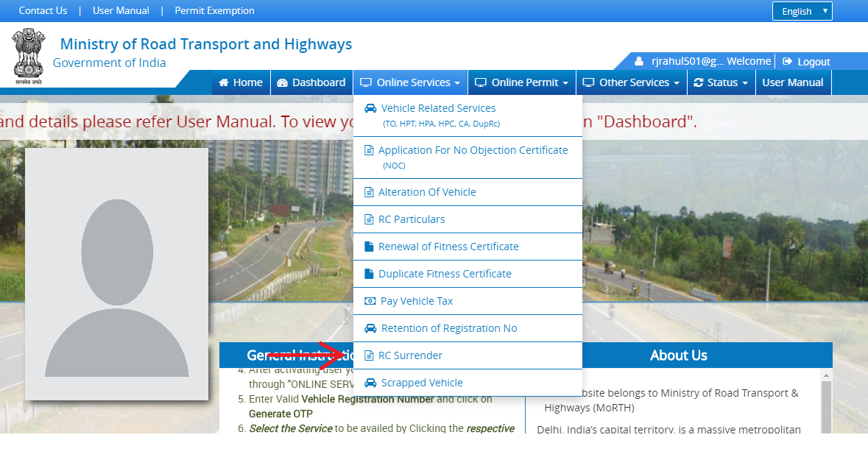Click the file icon beside Renewal of Fitness Certificate
The width and height of the screenshot is (868, 471).
pos(369,247)
